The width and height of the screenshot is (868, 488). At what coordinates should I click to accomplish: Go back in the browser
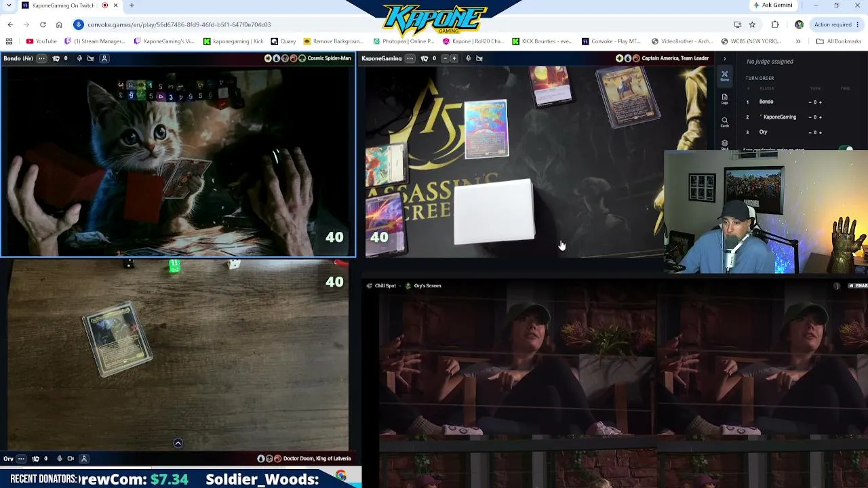(10, 24)
